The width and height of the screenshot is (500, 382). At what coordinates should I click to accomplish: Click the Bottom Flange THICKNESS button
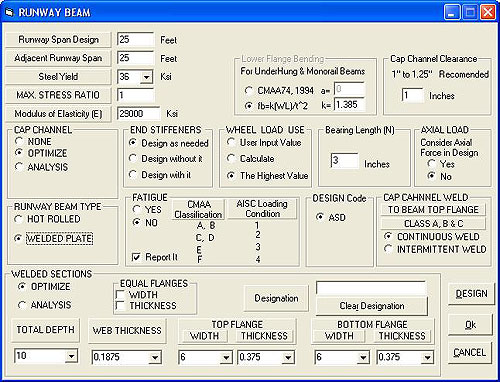pyautogui.click(x=402, y=336)
